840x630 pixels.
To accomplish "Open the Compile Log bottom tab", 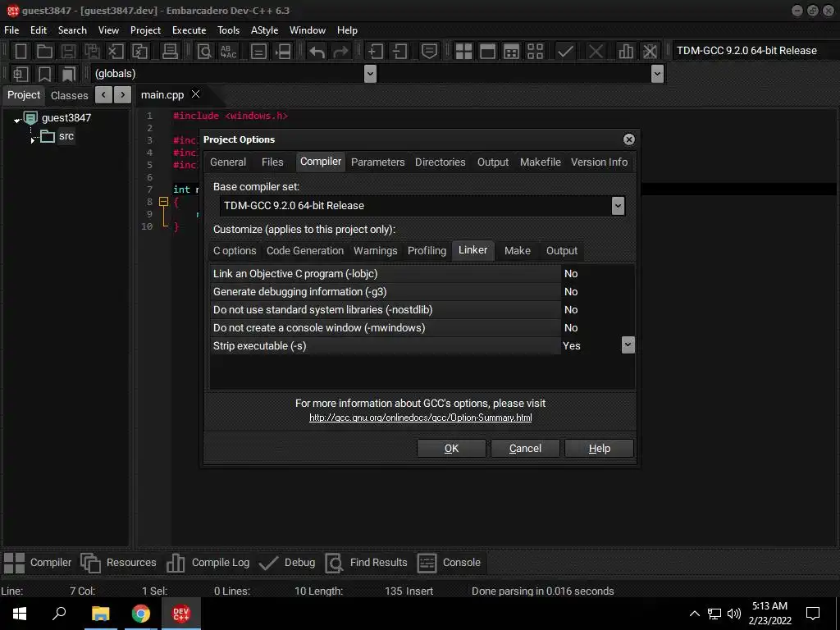I will point(208,563).
